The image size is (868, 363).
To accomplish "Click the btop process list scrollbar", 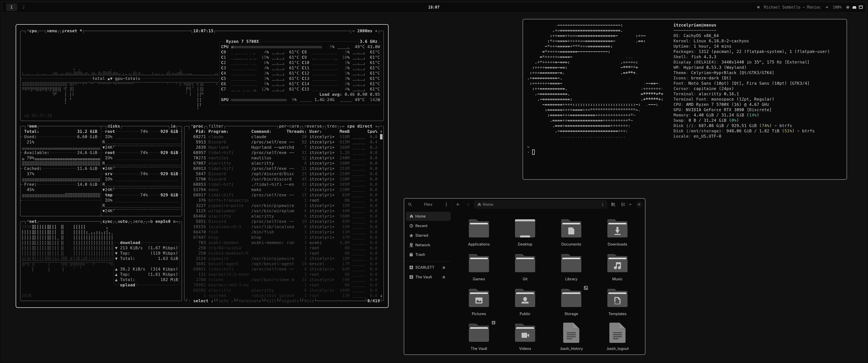I will [381, 137].
